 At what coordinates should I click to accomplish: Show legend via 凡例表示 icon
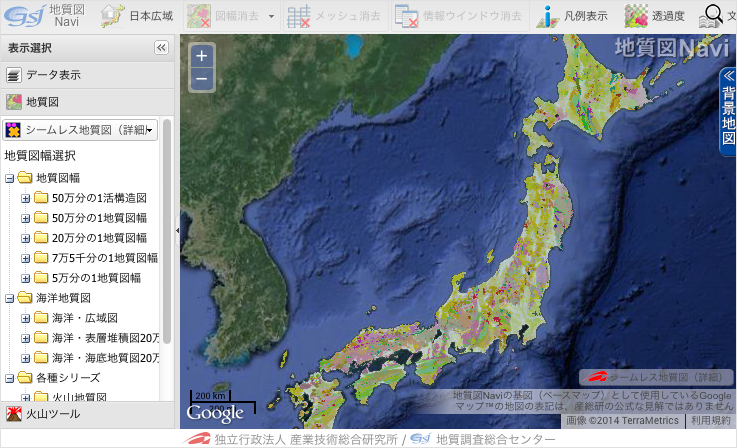coord(548,16)
